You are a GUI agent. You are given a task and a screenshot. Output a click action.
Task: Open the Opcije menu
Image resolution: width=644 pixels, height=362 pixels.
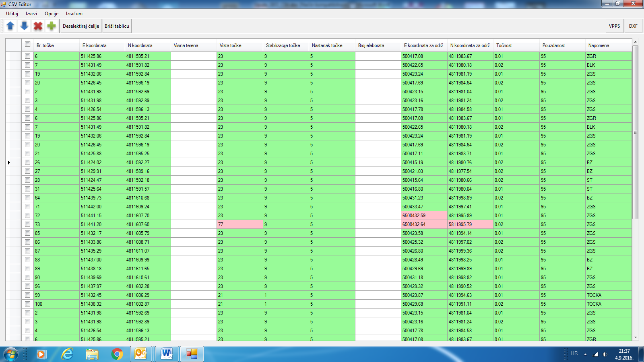(x=52, y=14)
